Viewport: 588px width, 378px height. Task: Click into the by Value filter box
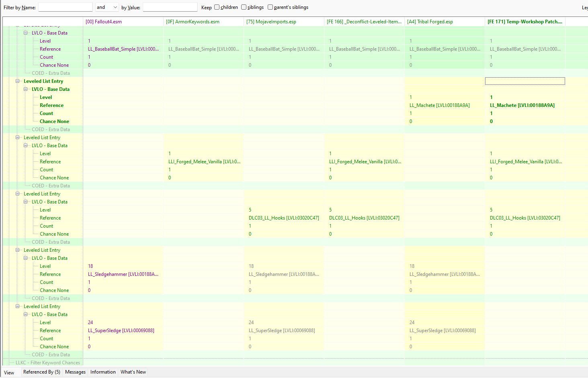pyautogui.click(x=170, y=7)
